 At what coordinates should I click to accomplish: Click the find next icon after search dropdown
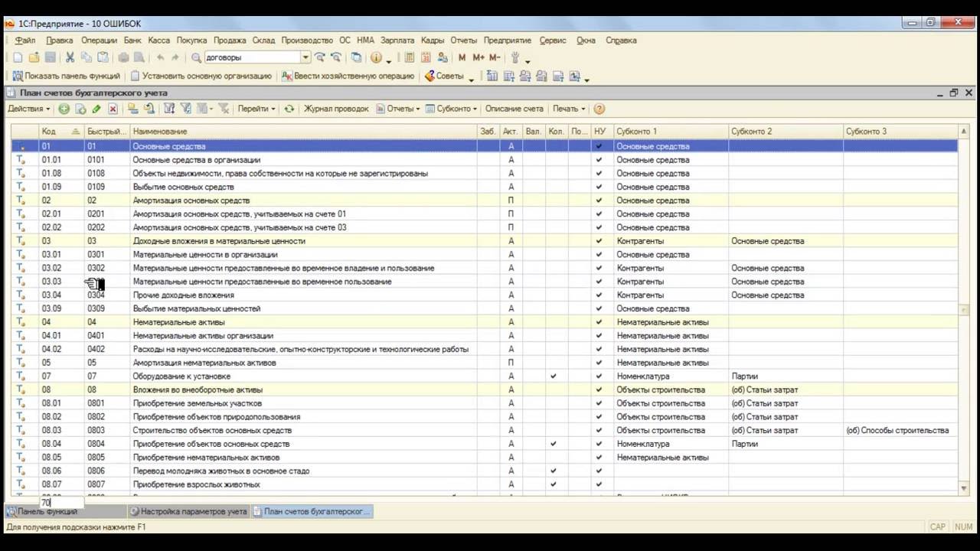(320, 57)
